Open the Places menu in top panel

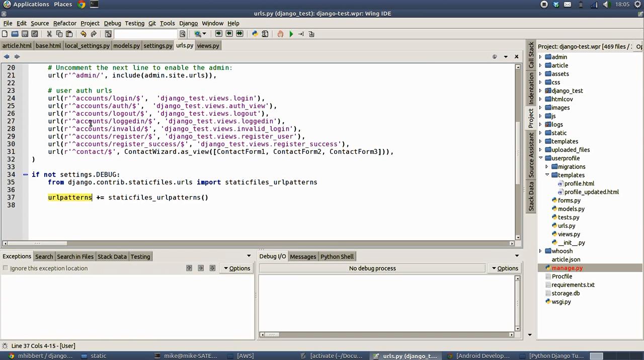(x=63, y=5)
